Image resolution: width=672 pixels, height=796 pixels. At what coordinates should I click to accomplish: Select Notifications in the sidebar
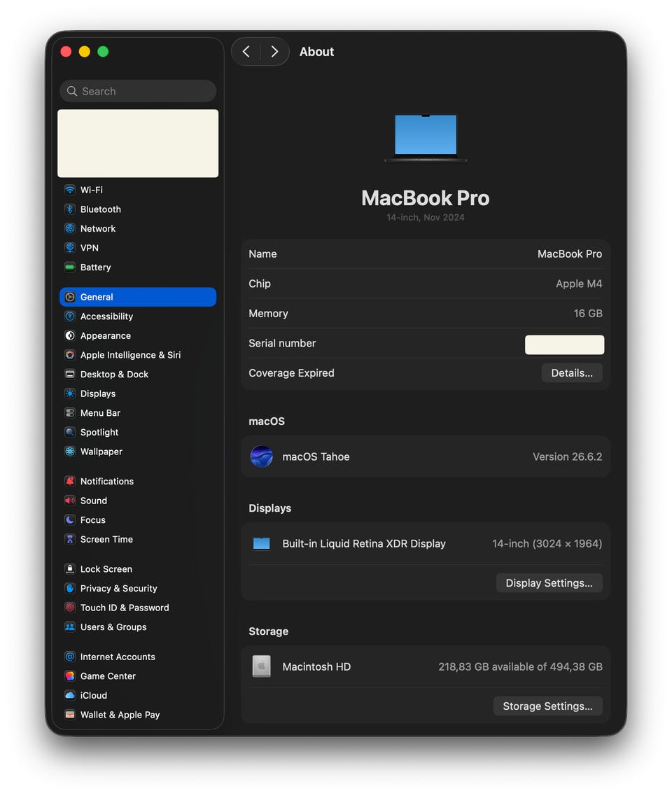tap(138, 481)
